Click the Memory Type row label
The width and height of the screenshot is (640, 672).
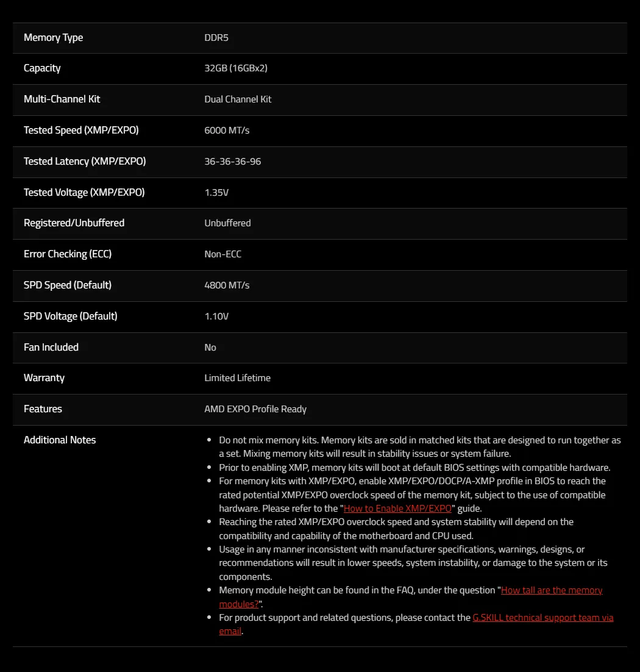pyautogui.click(x=54, y=38)
